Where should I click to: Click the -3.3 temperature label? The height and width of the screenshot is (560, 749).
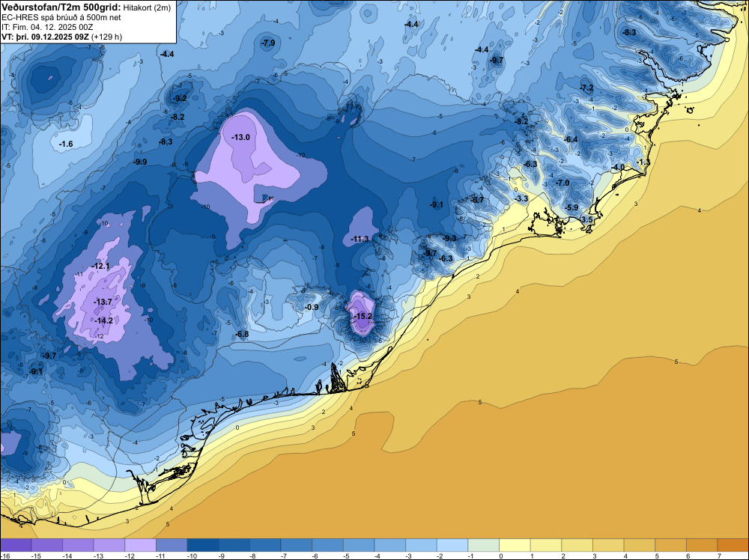[x=521, y=198]
